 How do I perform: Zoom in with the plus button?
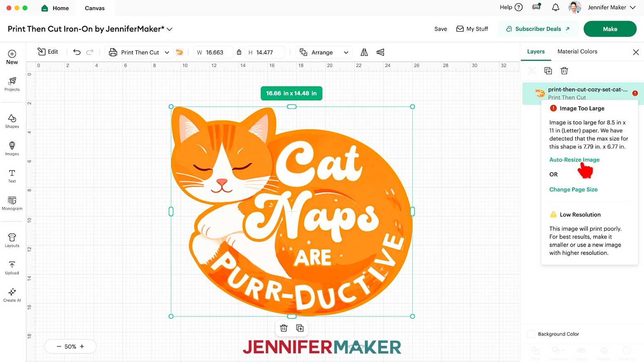82,346
